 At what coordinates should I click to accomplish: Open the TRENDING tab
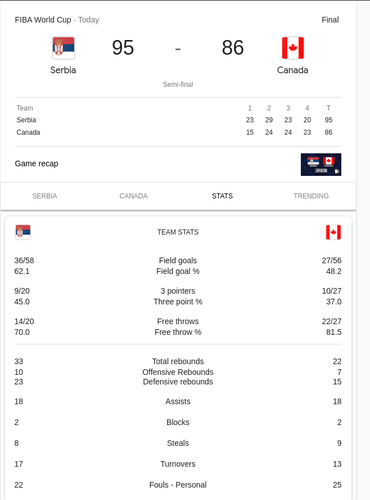click(x=311, y=196)
